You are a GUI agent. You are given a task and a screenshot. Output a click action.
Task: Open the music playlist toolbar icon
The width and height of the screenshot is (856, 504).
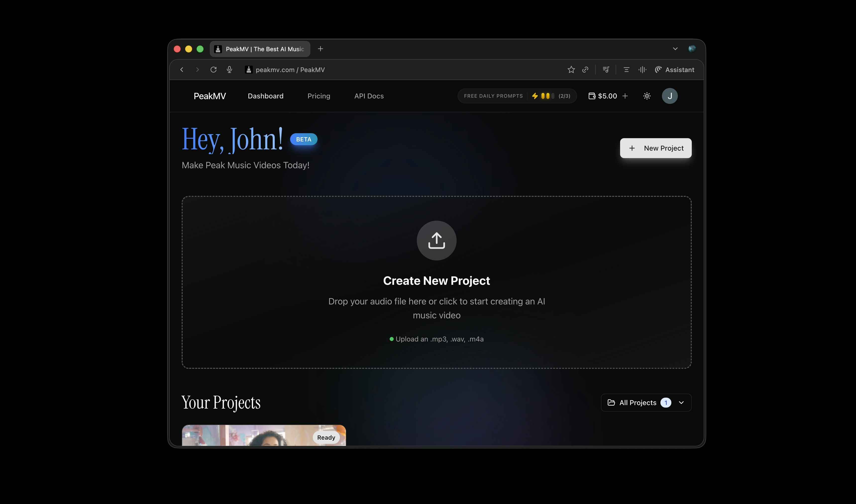point(605,70)
